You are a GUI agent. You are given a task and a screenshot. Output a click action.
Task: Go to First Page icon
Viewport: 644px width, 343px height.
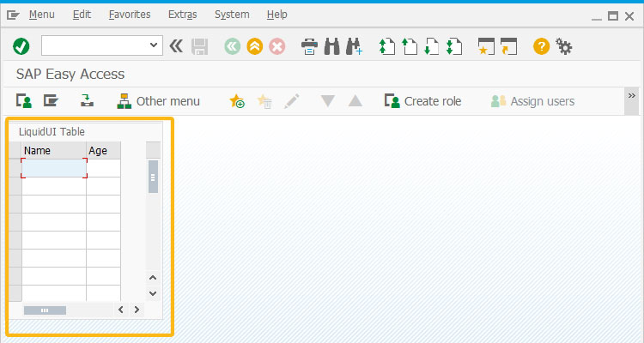[x=387, y=46]
